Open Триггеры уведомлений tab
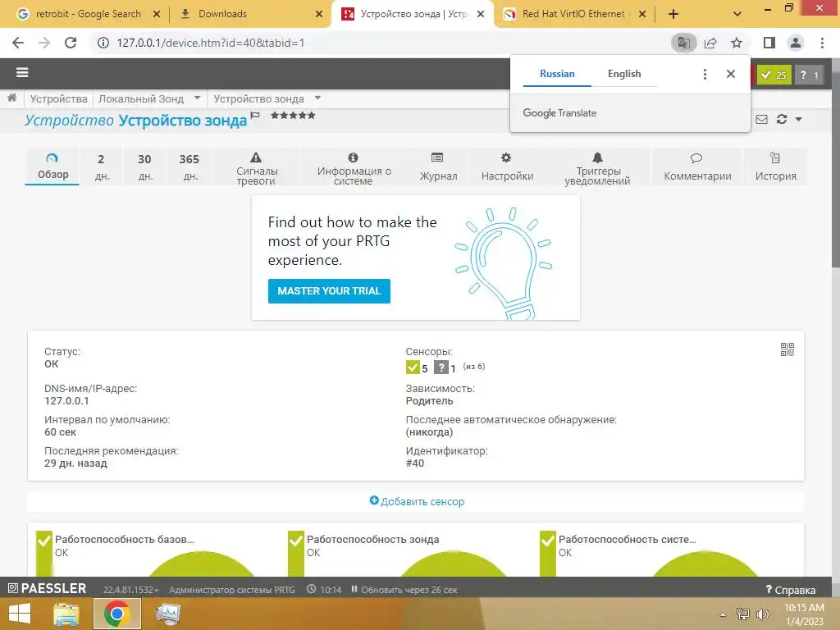 click(x=597, y=167)
